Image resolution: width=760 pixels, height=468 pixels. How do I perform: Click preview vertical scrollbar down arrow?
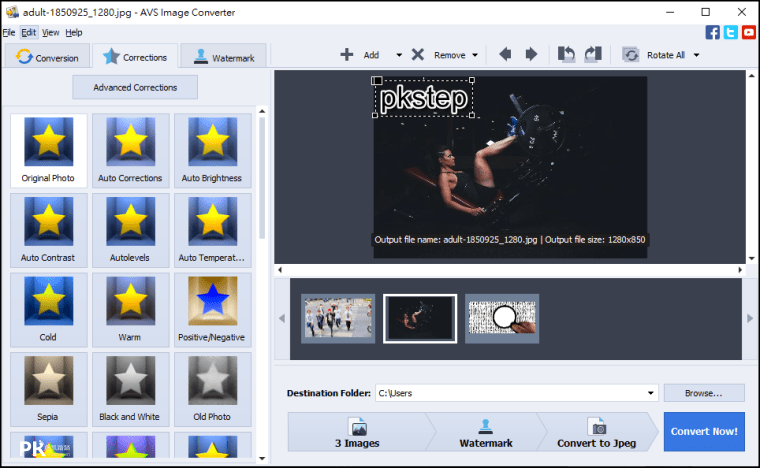752,258
